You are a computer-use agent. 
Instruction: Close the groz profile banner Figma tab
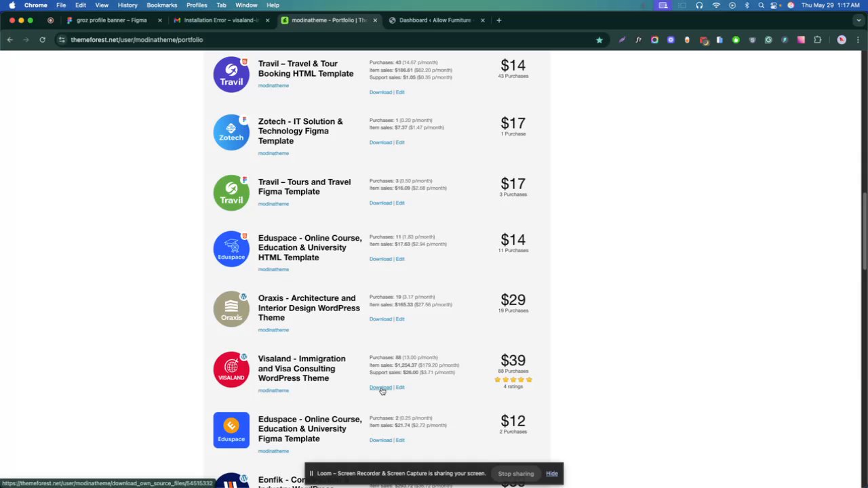click(160, 20)
